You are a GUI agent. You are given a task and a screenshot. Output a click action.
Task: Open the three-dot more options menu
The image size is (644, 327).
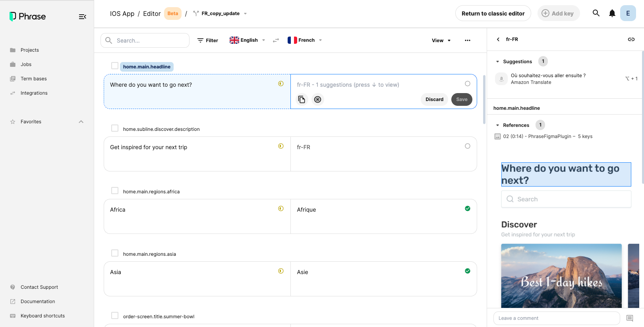pos(467,41)
